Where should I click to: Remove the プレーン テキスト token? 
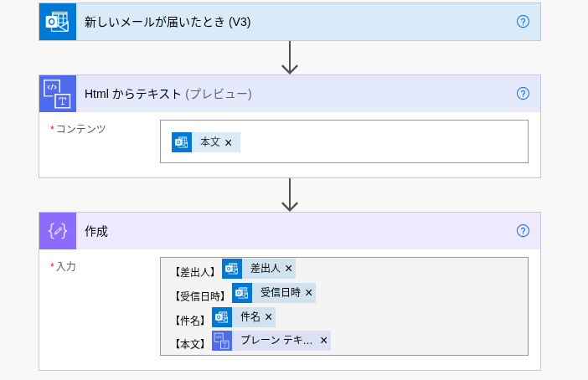pos(323,341)
